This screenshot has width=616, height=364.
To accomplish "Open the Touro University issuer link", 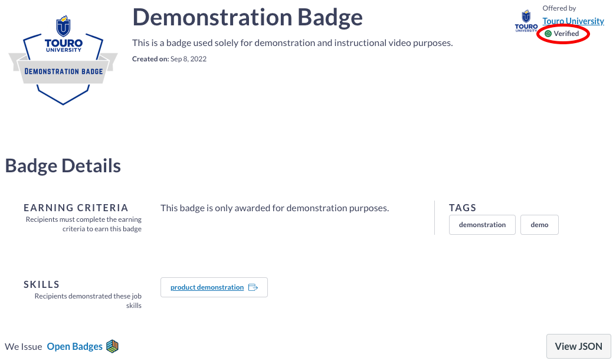I will click(x=573, y=21).
